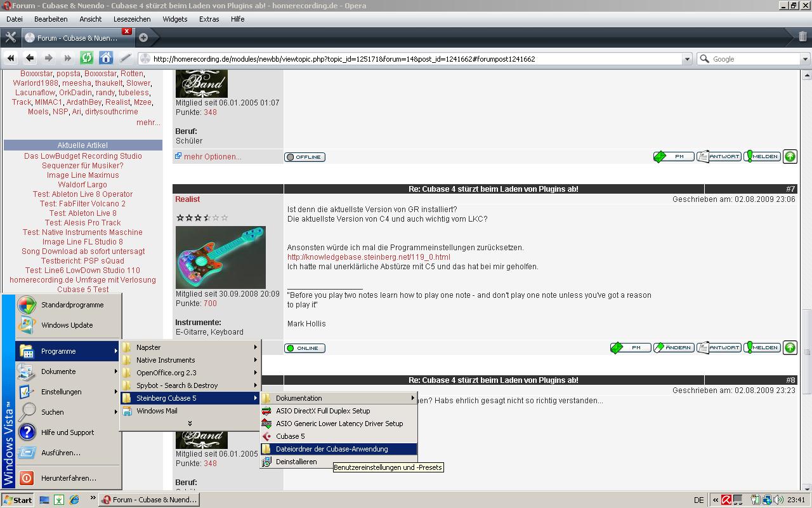Open the Extras menu

[x=209, y=19]
